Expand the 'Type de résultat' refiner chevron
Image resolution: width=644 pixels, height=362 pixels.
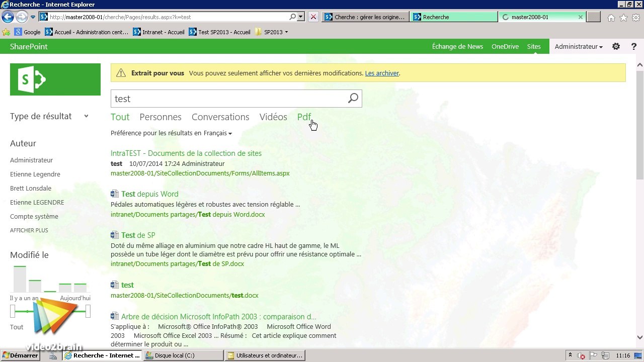pos(86,116)
